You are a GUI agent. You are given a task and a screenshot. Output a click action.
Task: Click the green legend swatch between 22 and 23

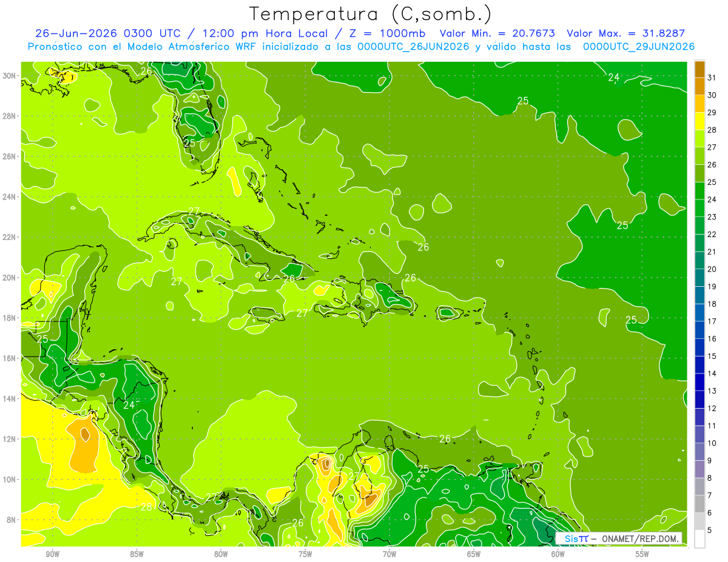pyautogui.click(x=699, y=226)
